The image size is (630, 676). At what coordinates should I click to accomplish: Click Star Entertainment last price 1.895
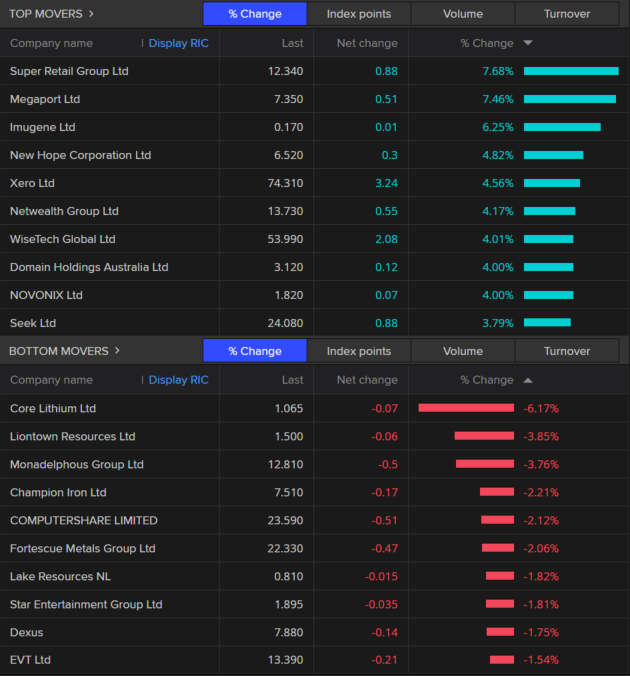(289, 604)
